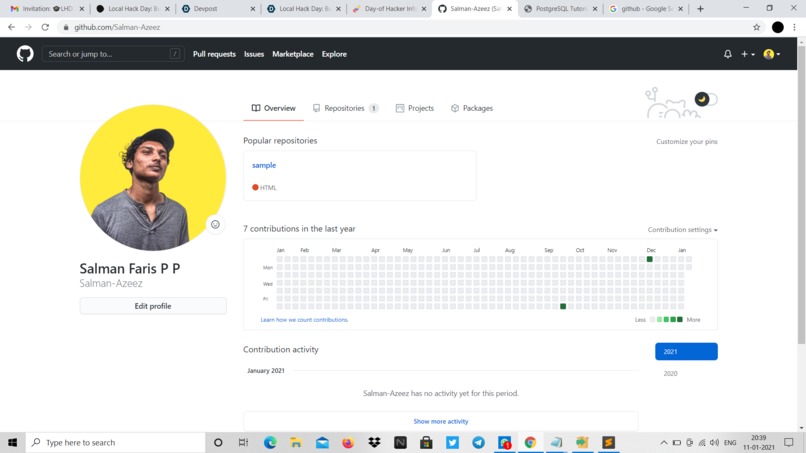Go to Pull requests
The height and width of the screenshot is (453, 806).
214,54
